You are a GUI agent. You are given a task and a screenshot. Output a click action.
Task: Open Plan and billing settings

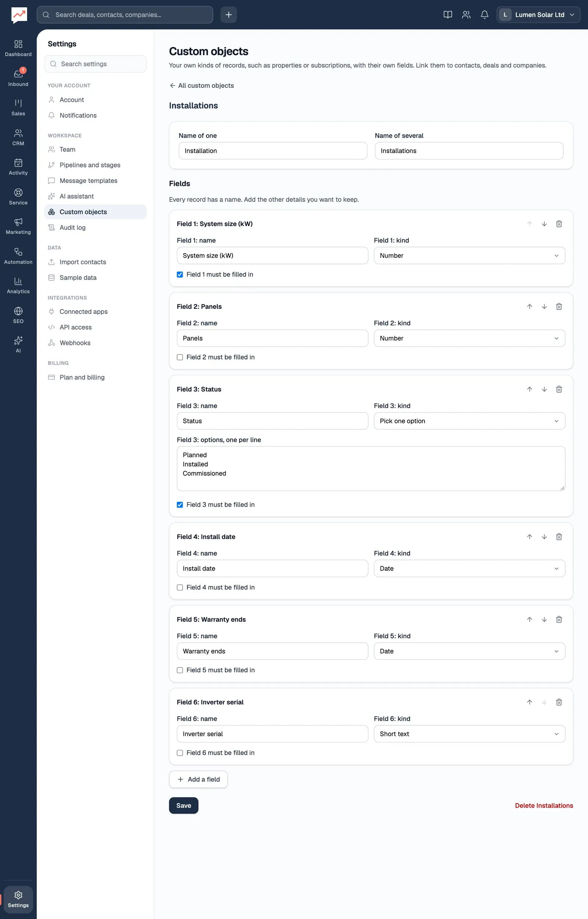95,377
